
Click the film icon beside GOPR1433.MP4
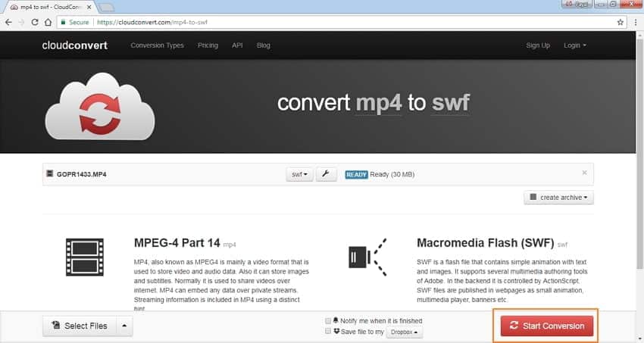coord(50,173)
